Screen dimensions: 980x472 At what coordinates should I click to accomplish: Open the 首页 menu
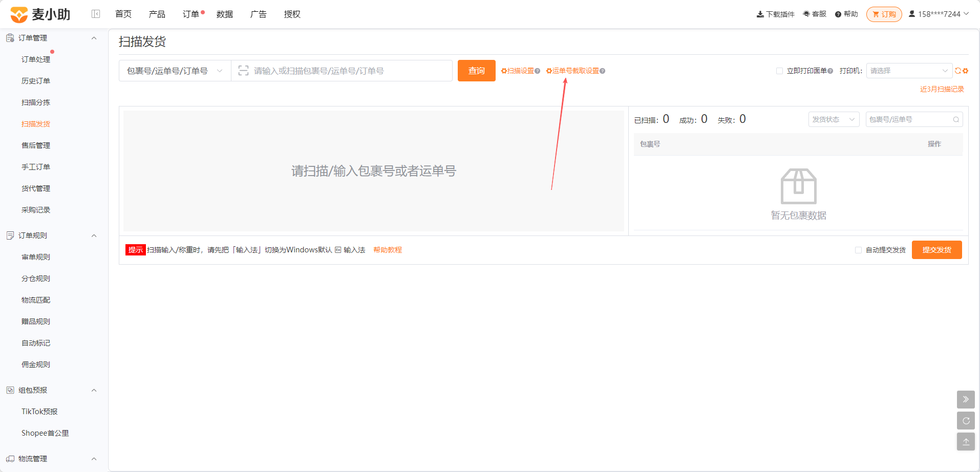click(x=123, y=14)
